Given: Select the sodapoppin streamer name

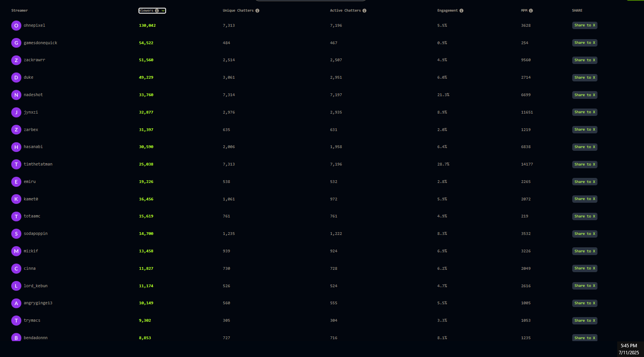Looking at the screenshot, I should click(36, 234).
